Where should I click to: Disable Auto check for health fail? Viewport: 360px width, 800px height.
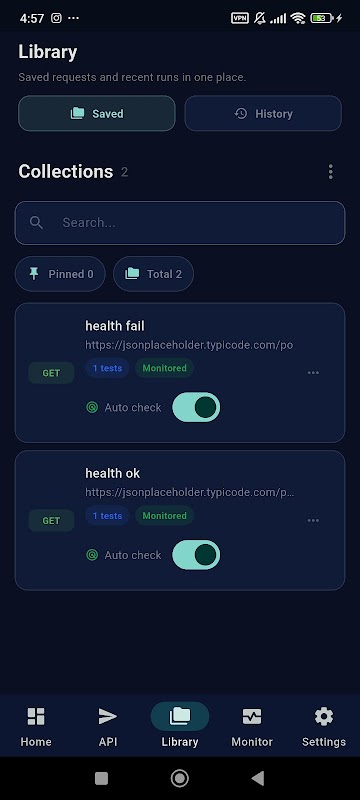(x=196, y=407)
